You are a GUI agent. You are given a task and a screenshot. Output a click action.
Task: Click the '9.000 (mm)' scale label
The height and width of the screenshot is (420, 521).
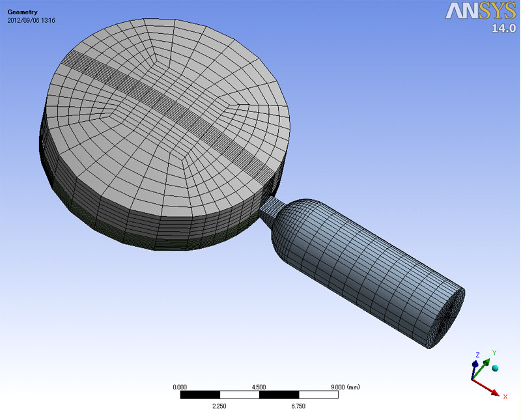click(346, 387)
